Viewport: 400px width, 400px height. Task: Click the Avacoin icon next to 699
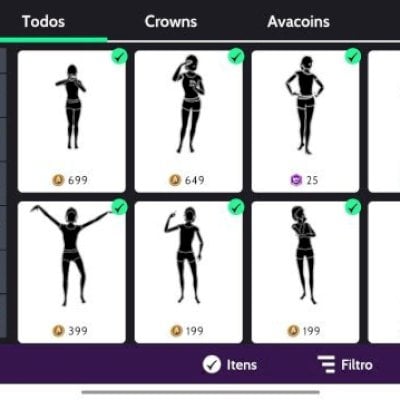[58, 180]
